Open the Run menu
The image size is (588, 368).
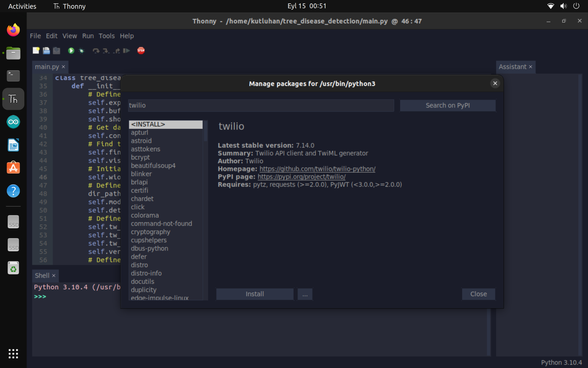(x=88, y=36)
